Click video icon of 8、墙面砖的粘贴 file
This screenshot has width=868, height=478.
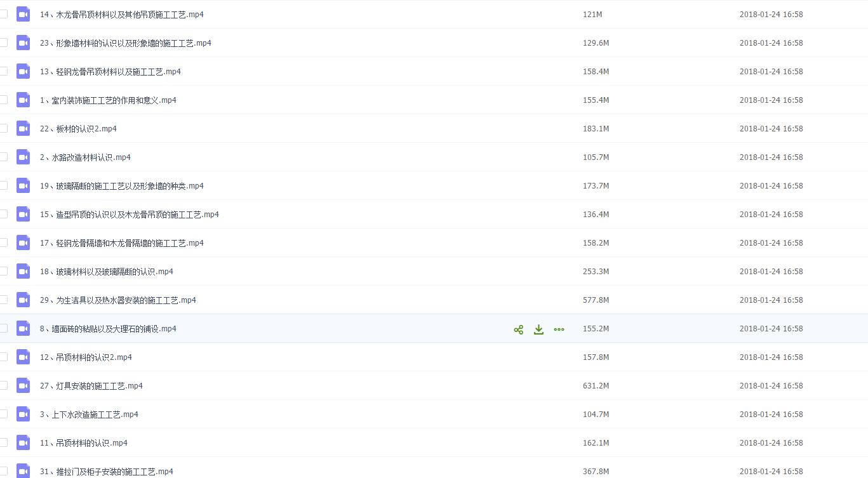(x=23, y=328)
